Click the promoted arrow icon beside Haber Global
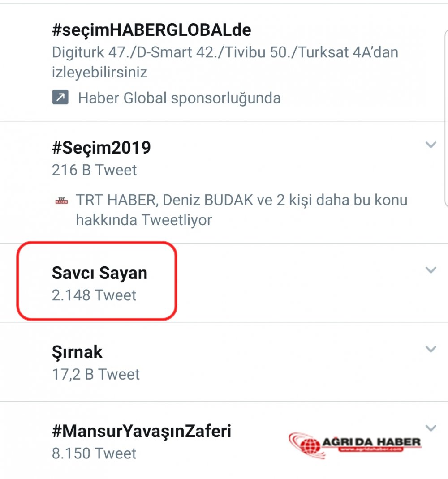This screenshot has height=479, width=448. click(60, 97)
